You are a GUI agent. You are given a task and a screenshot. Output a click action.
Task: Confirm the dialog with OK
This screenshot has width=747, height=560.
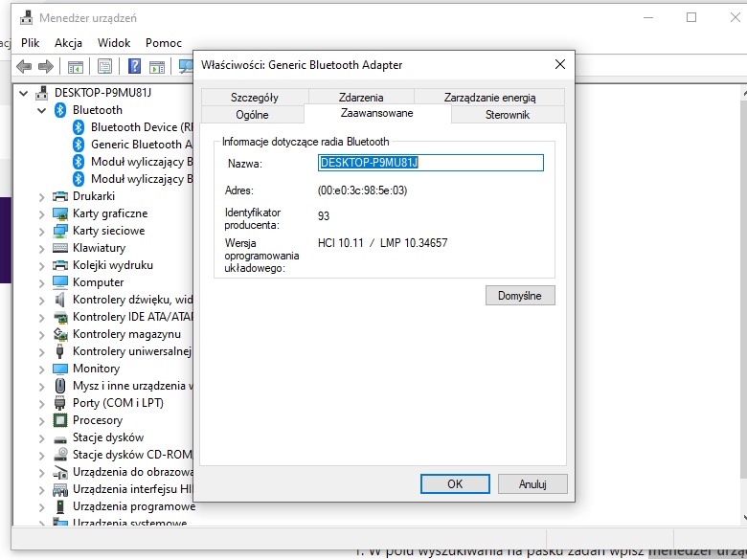455,483
